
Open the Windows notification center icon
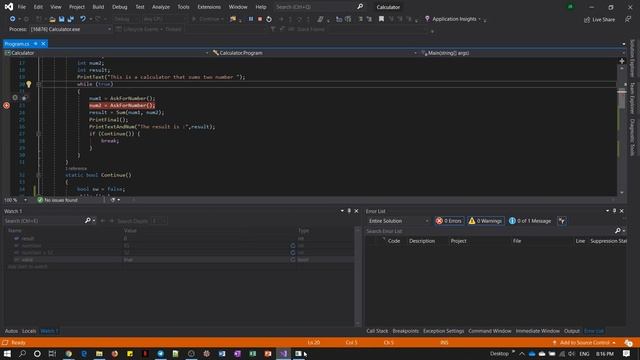click(626, 353)
